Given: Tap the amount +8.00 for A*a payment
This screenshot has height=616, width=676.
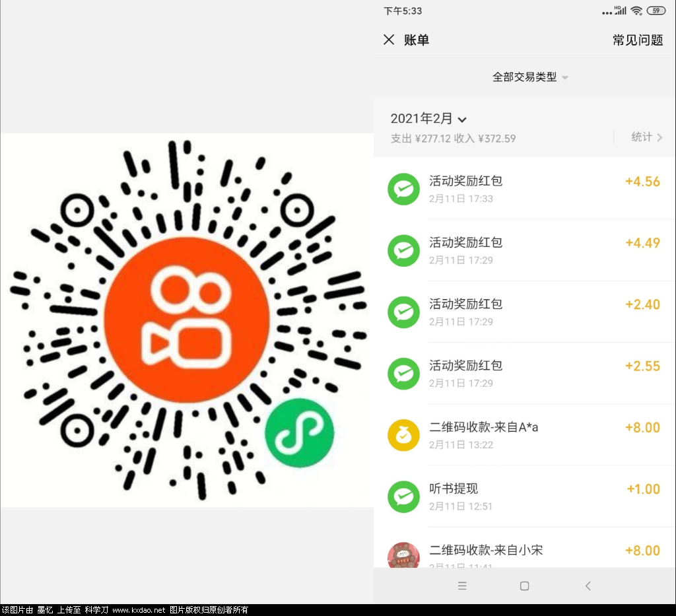Looking at the screenshot, I should pos(642,428).
